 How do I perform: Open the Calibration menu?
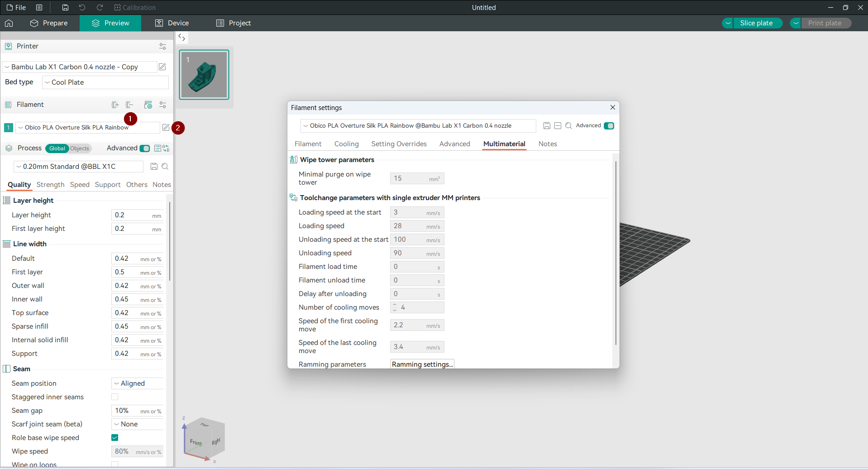click(x=135, y=7)
